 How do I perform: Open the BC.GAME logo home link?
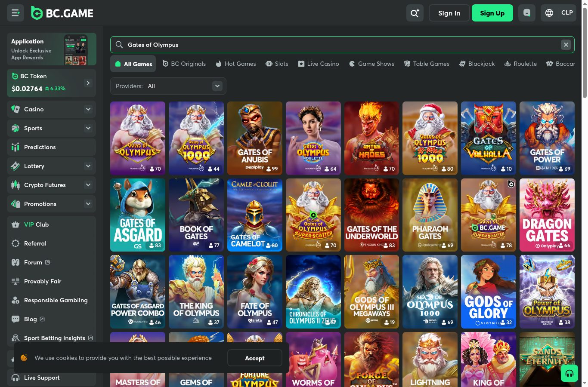pyautogui.click(x=62, y=13)
